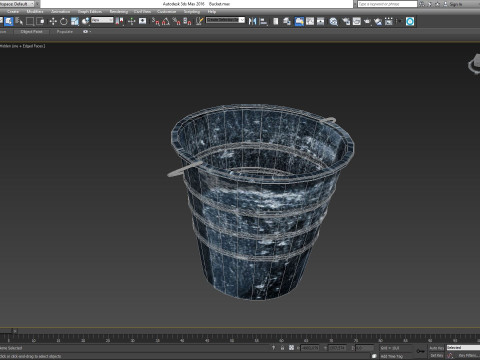Open the Create Selection Set dropdown

(225, 20)
